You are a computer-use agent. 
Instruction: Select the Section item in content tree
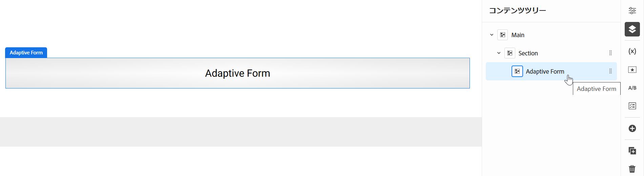tap(528, 53)
